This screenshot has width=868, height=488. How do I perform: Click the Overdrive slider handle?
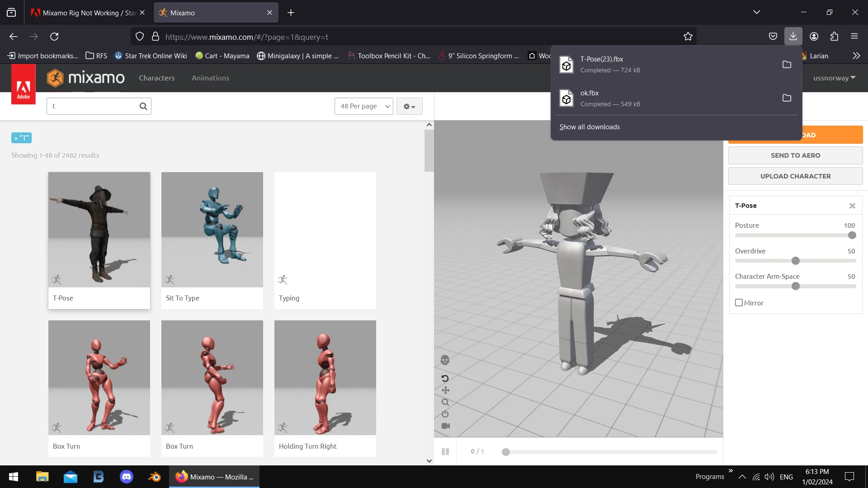(x=796, y=261)
